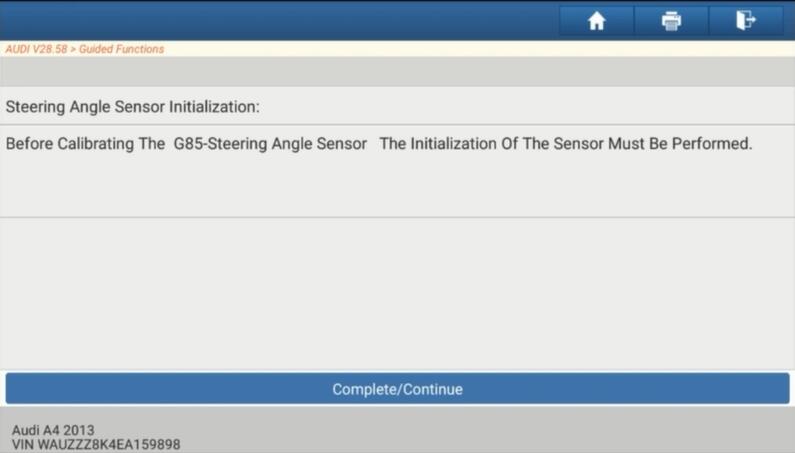Viewport: 795px width, 453px height.
Task: Tap the blank content area above Complete/Continue
Action: point(398,294)
